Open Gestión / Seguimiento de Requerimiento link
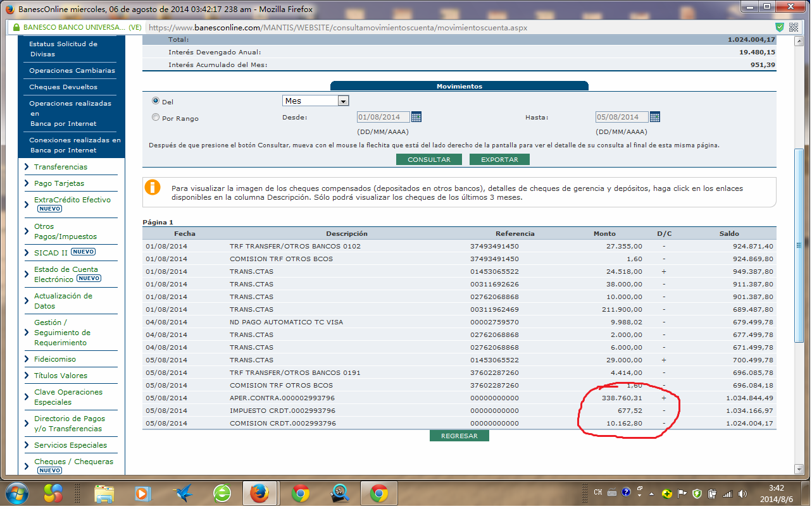Image resolution: width=812 pixels, height=509 pixels. pyautogui.click(x=62, y=332)
